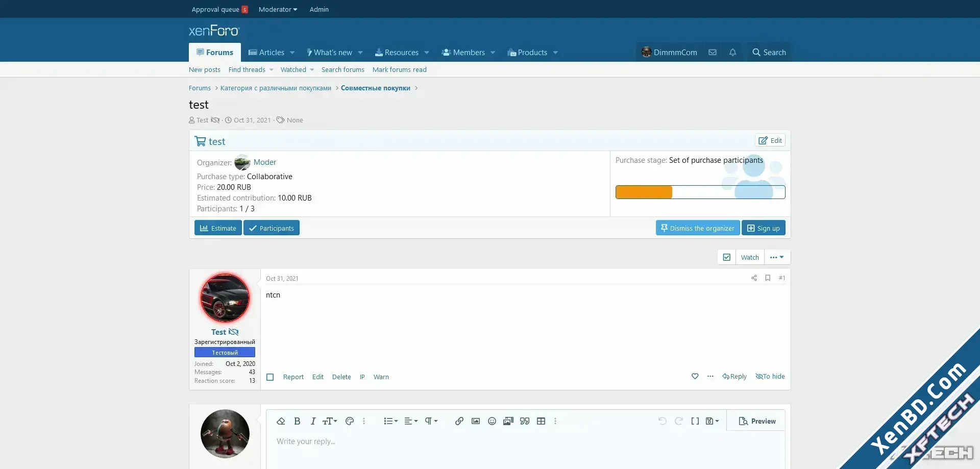This screenshot has height=469, width=980.
Task: Click the Watch button
Action: click(x=750, y=257)
